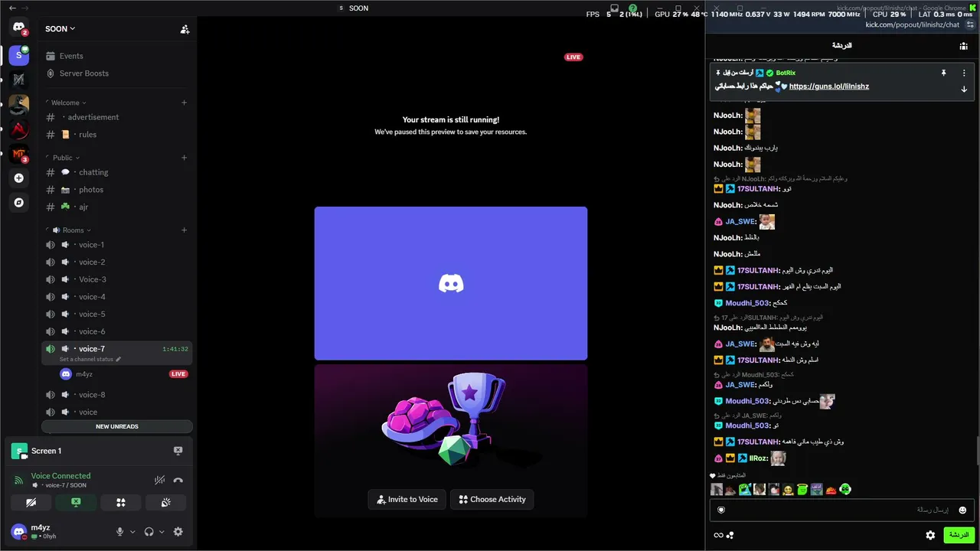
Task: Open SOON server dropdown menu
Action: [x=60, y=29]
